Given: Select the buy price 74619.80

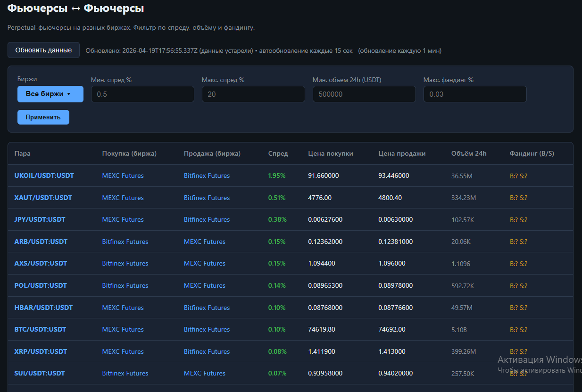Looking at the screenshot, I should (322, 329).
